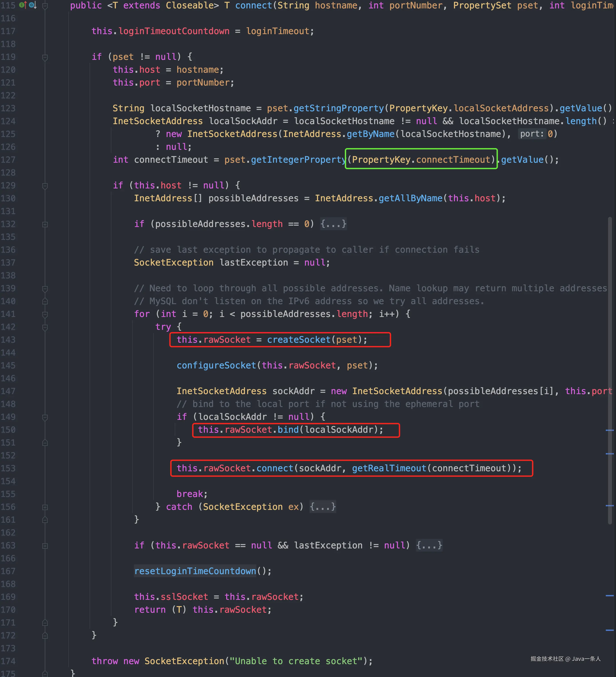The width and height of the screenshot is (616, 677).
Task: Collapse the 'if (pset != null)' block
Action: (45, 57)
